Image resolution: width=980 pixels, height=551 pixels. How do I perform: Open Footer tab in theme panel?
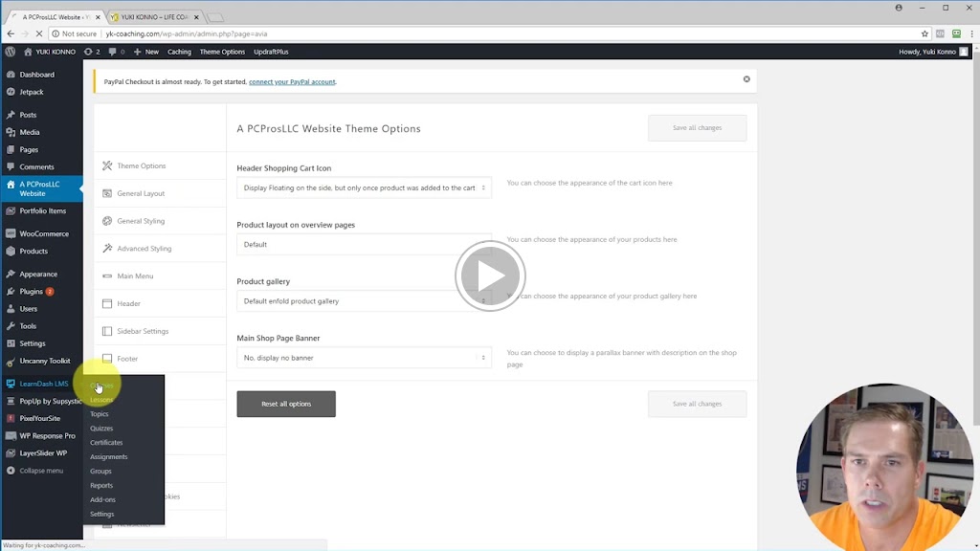click(160, 359)
